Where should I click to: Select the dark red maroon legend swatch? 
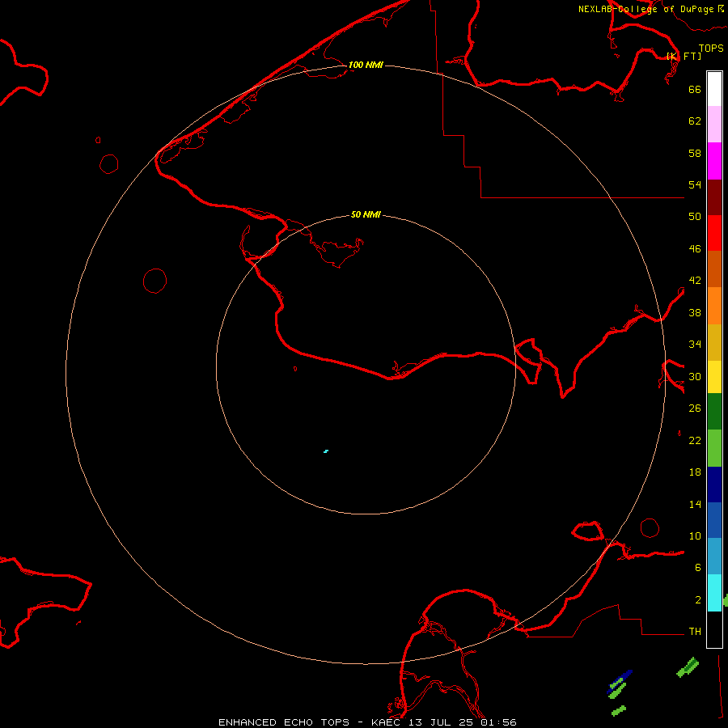[x=714, y=197]
